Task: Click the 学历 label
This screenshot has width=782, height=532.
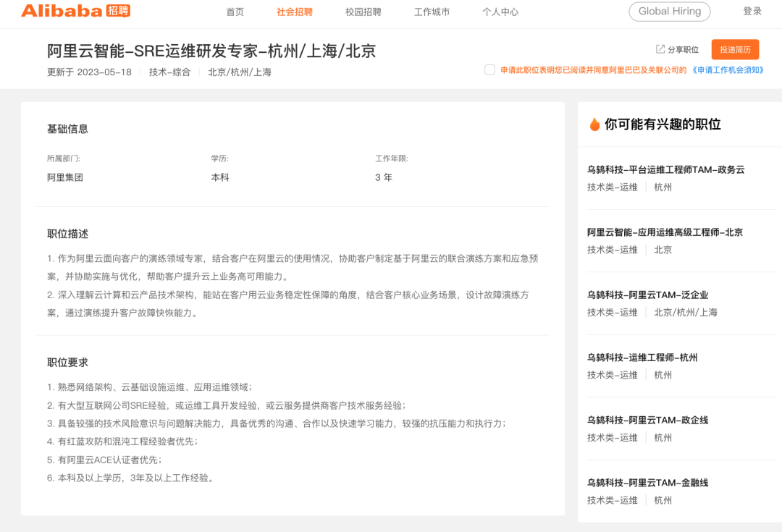Action: click(220, 159)
